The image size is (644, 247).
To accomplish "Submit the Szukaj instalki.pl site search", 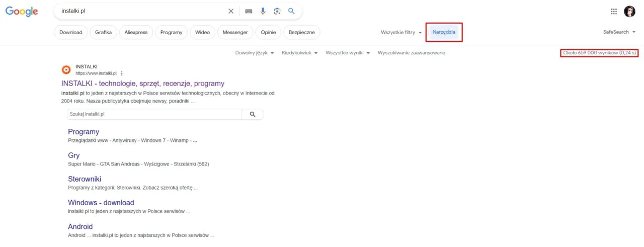I will [252, 115].
